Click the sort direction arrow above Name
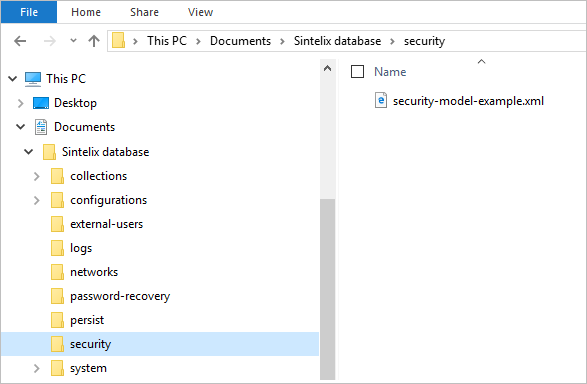Image resolution: width=587 pixels, height=384 pixels. click(x=481, y=61)
